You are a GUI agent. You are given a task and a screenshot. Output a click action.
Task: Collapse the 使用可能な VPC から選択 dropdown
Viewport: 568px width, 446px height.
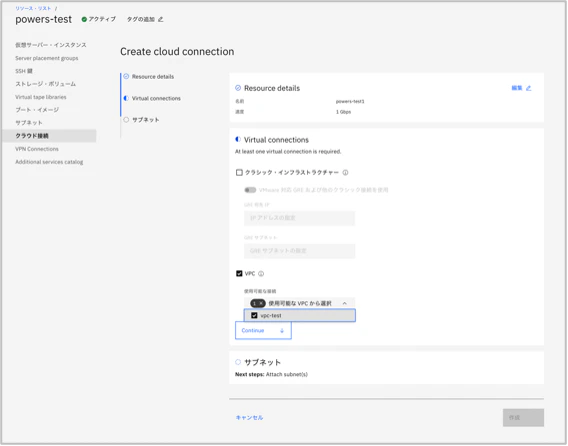[300, 303]
